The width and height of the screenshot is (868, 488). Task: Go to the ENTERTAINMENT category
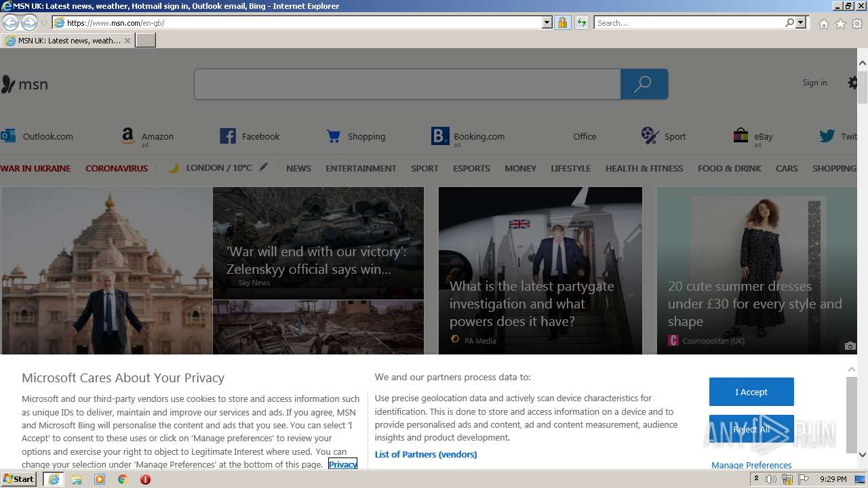pos(361,168)
